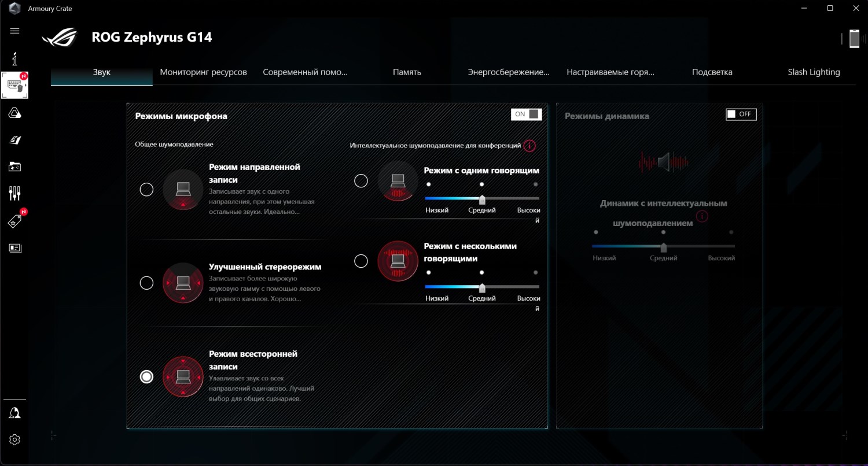868x466 pixels.
Task: Enable Режимы динамика OFF switch
Action: click(741, 114)
